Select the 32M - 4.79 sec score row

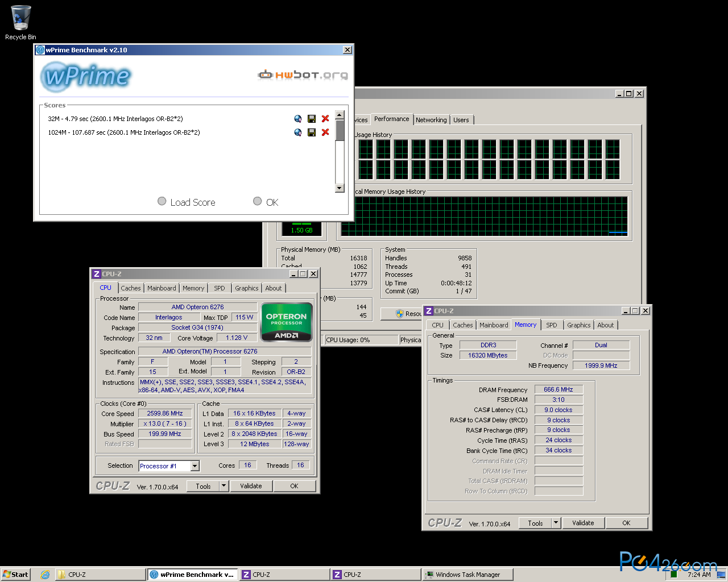115,119
